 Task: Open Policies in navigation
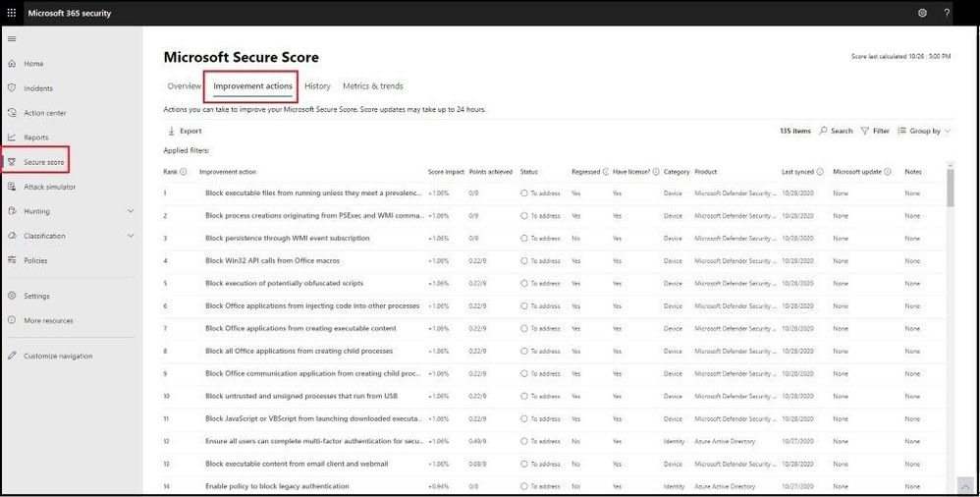[35, 260]
